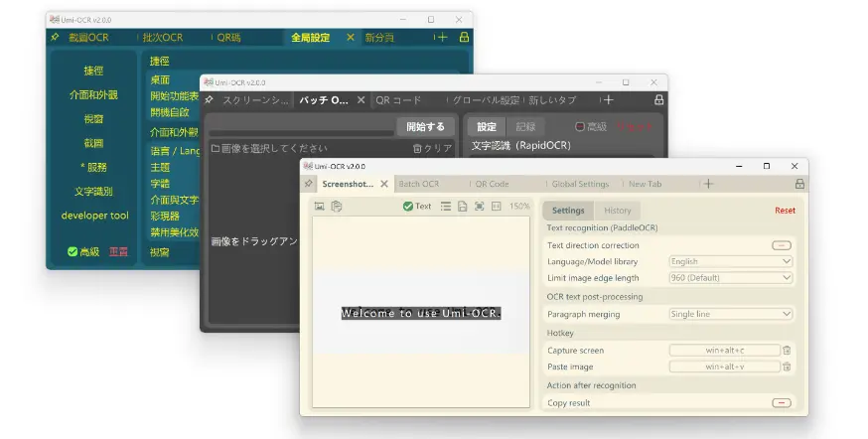
Task: Click the Umi-OCR logo in the English window title bar
Action: click(x=308, y=166)
